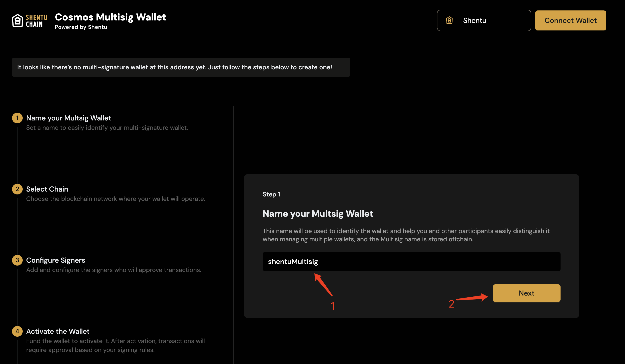Click 'Set a name to easily identify' description
Viewport: 625px width, 364px height.
coord(107,128)
